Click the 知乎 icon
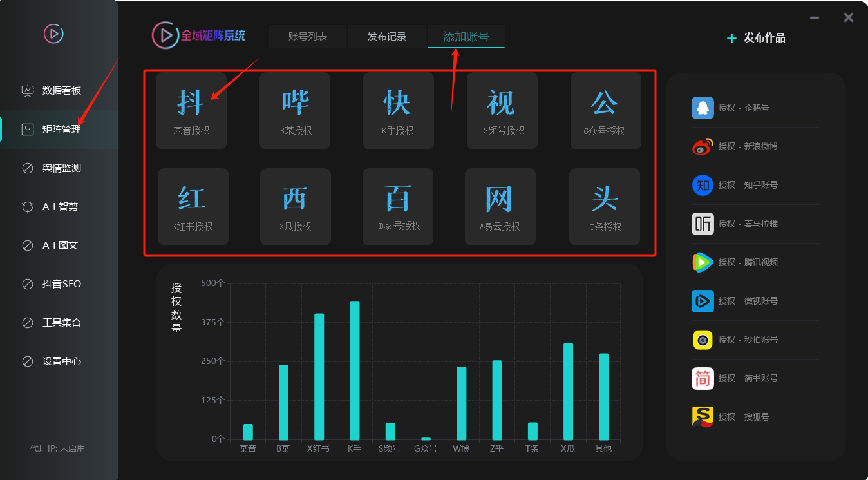Screen dimensions: 868x480 click(x=703, y=185)
